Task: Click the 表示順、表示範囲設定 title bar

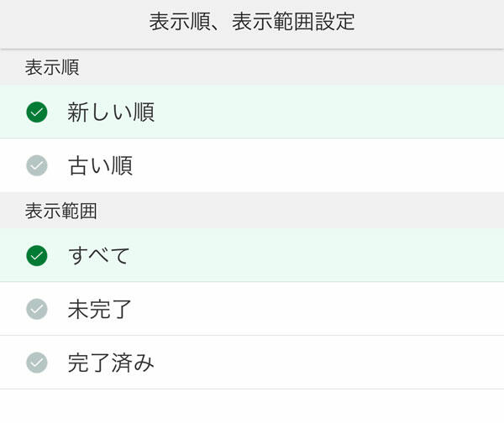Action: tap(252, 23)
